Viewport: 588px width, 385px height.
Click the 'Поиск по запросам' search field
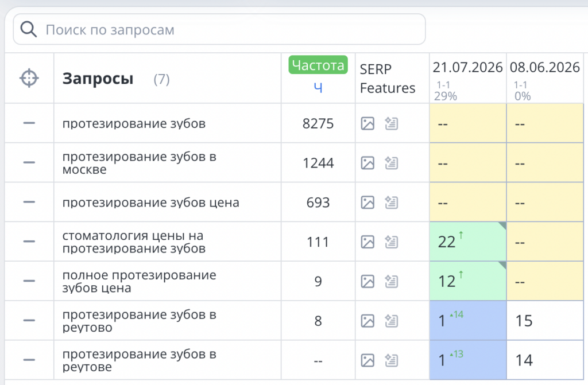(x=219, y=29)
